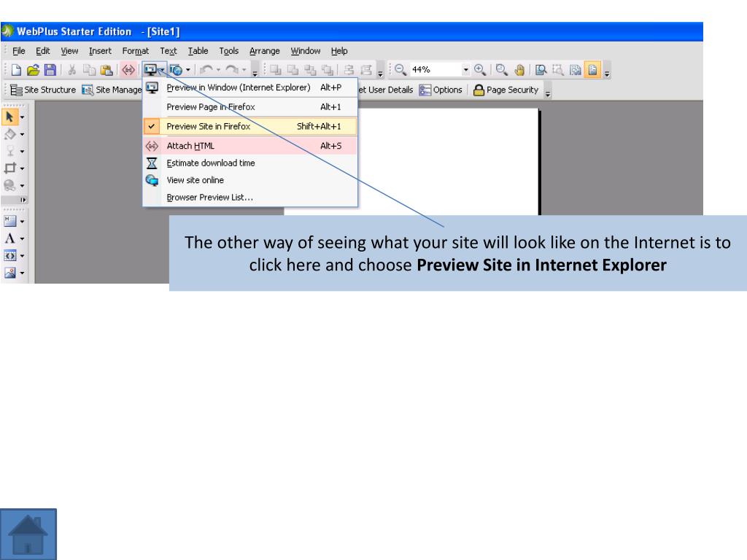Click the Zoom In magnifier icon
This screenshot has width=747, height=560.
pos(480,70)
